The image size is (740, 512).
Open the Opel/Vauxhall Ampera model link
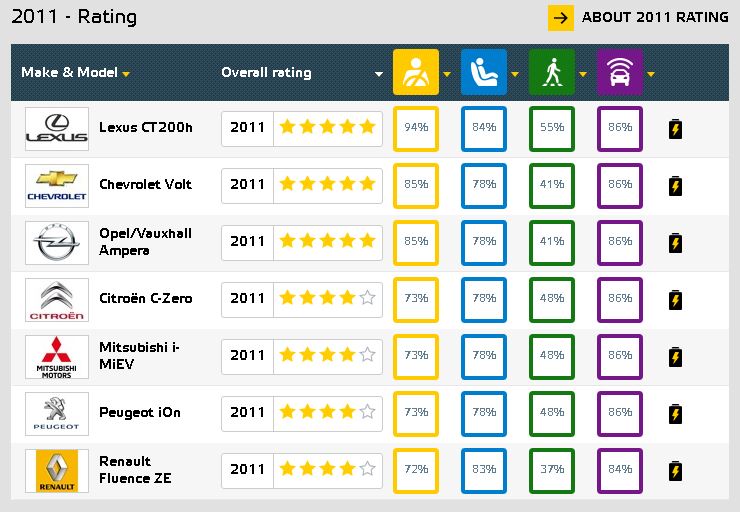(145, 242)
